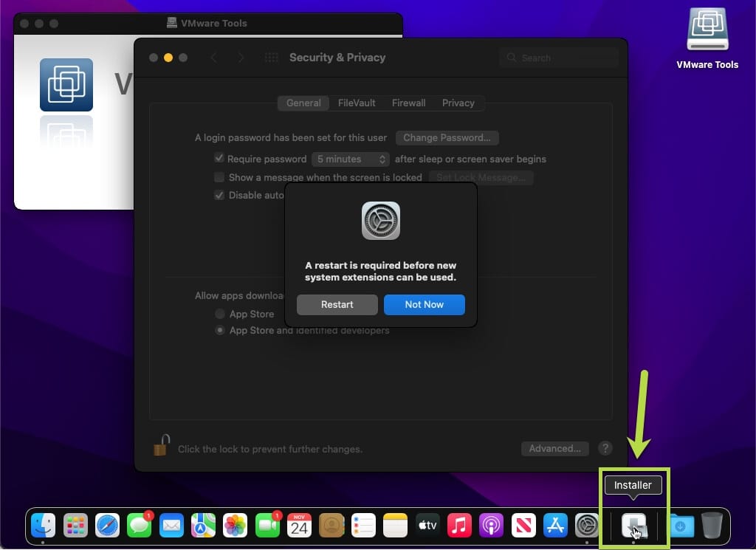Click Change Password button
The width and height of the screenshot is (756, 550).
[447, 138]
